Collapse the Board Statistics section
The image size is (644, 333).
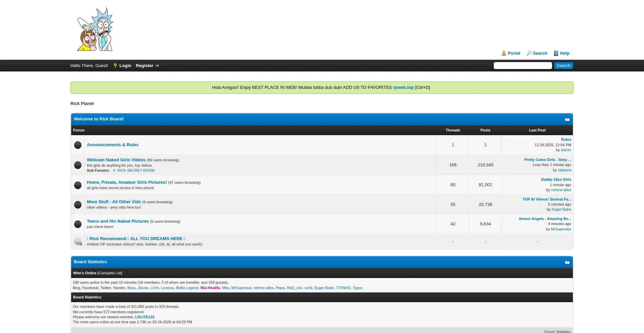567,263
